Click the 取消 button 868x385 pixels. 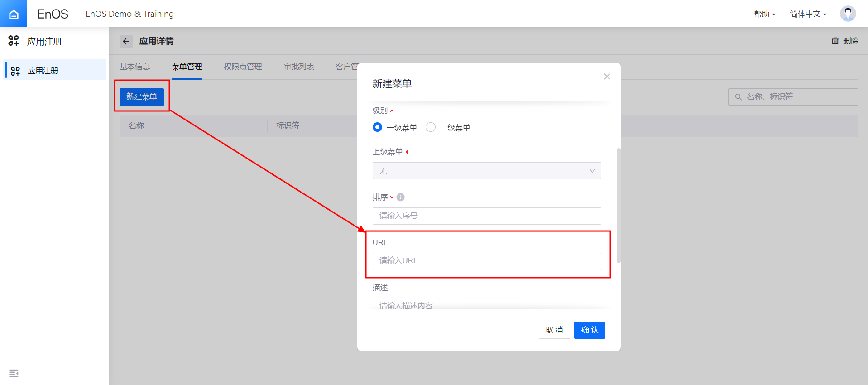coord(554,330)
